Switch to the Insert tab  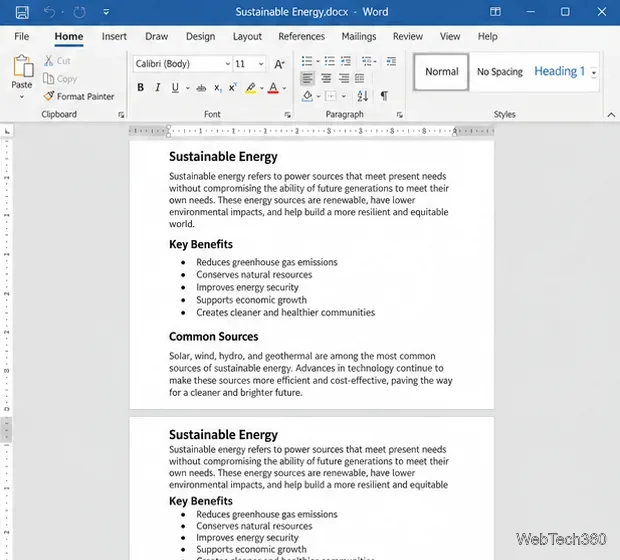114,36
